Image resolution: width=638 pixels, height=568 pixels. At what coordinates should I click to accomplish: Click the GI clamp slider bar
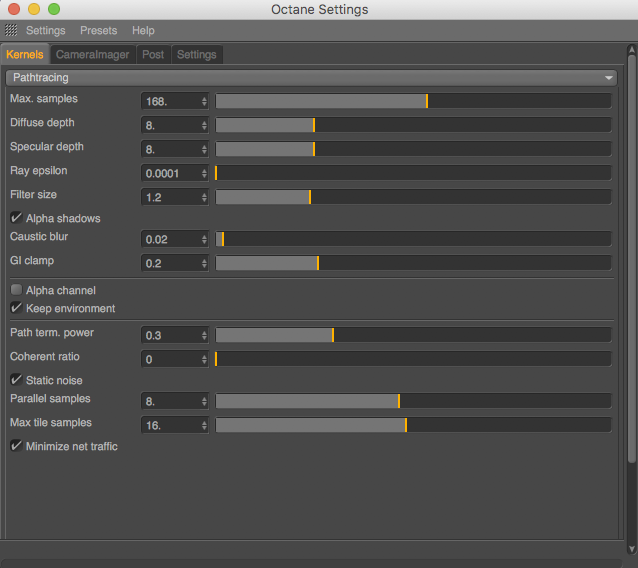point(413,263)
